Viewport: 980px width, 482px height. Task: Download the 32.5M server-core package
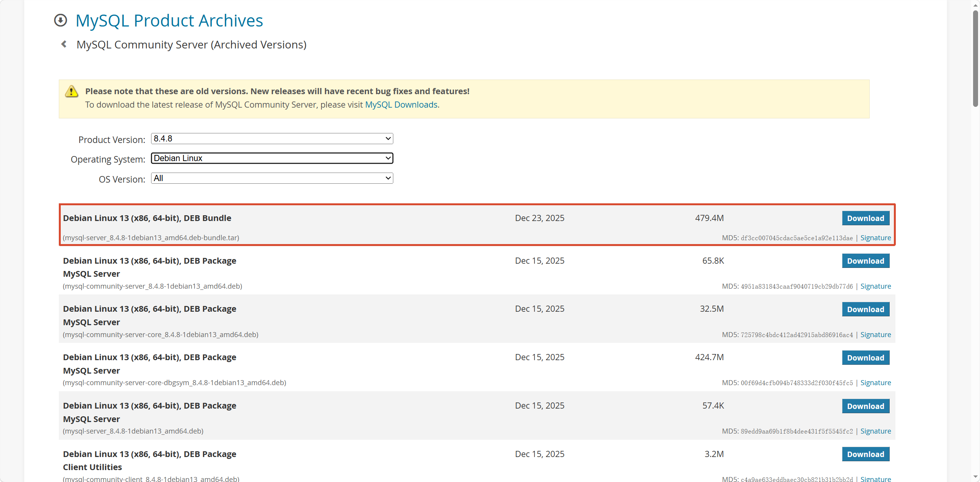[865, 309]
